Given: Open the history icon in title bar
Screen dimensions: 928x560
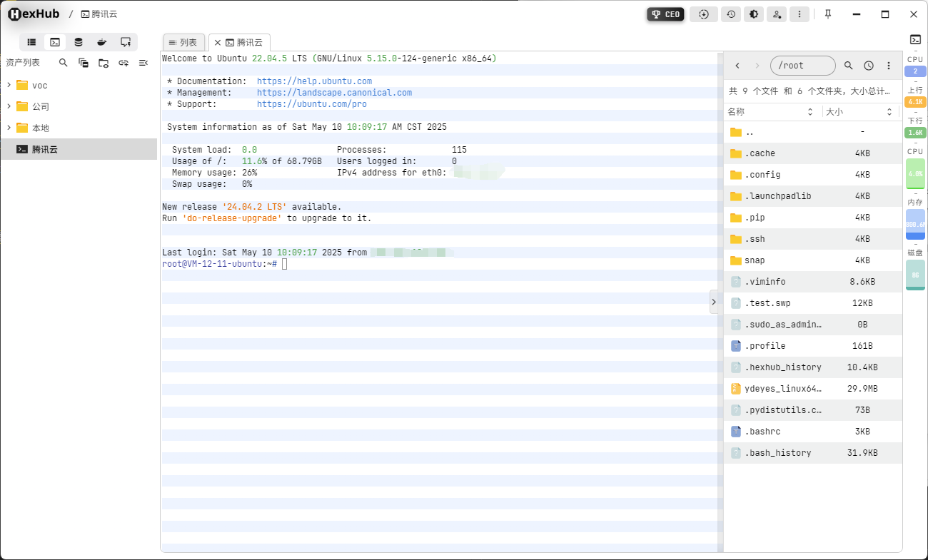Looking at the screenshot, I should 730,14.
